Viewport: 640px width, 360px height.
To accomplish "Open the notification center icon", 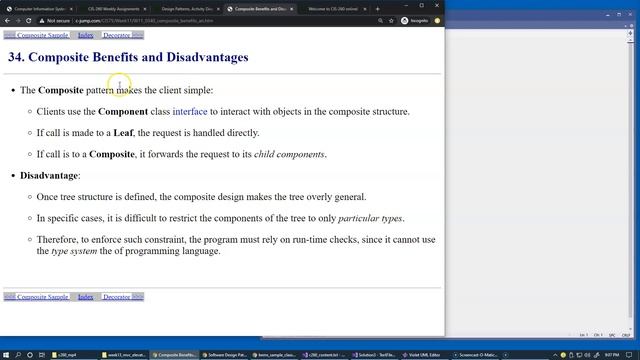I will click(629, 355).
